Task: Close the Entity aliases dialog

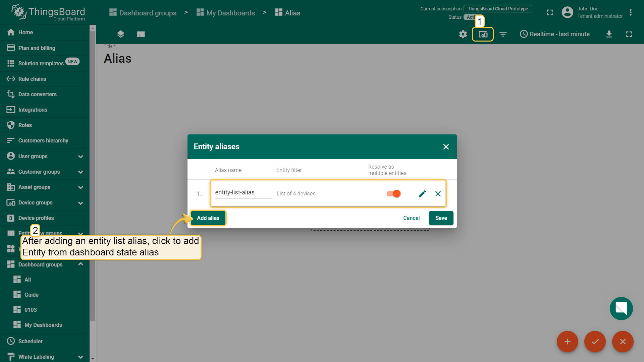Action: click(x=446, y=147)
